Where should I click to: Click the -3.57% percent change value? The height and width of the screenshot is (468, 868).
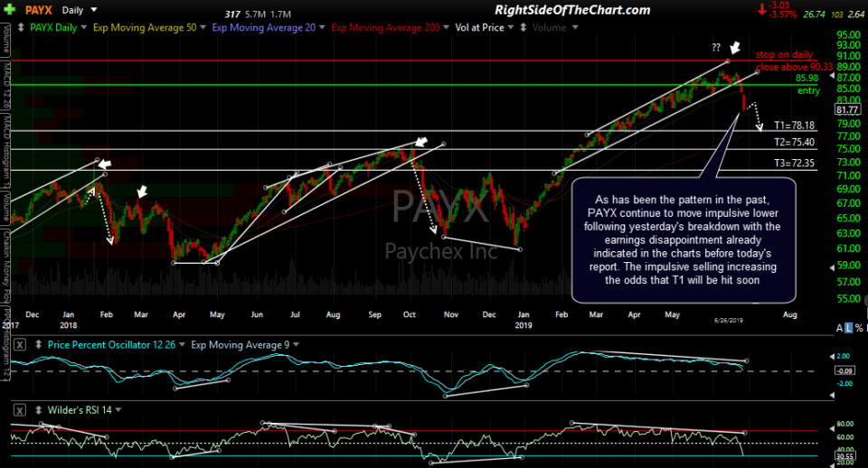pyautogui.click(x=782, y=14)
